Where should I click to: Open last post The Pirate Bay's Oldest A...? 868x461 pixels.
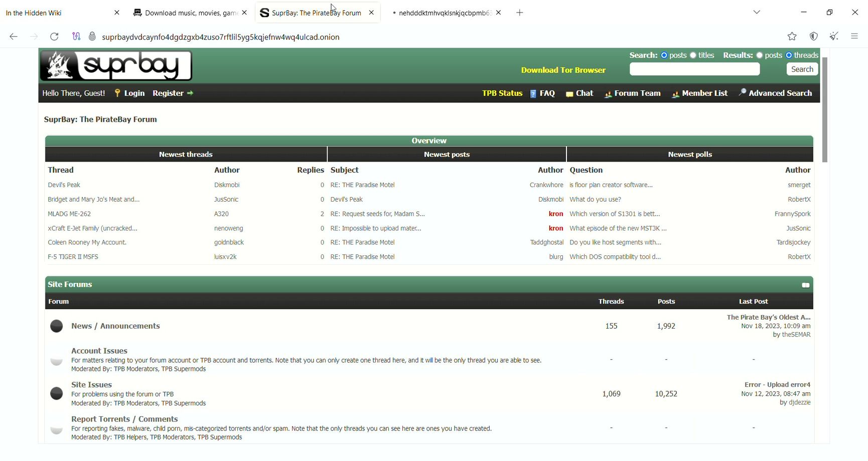pos(769,317)
